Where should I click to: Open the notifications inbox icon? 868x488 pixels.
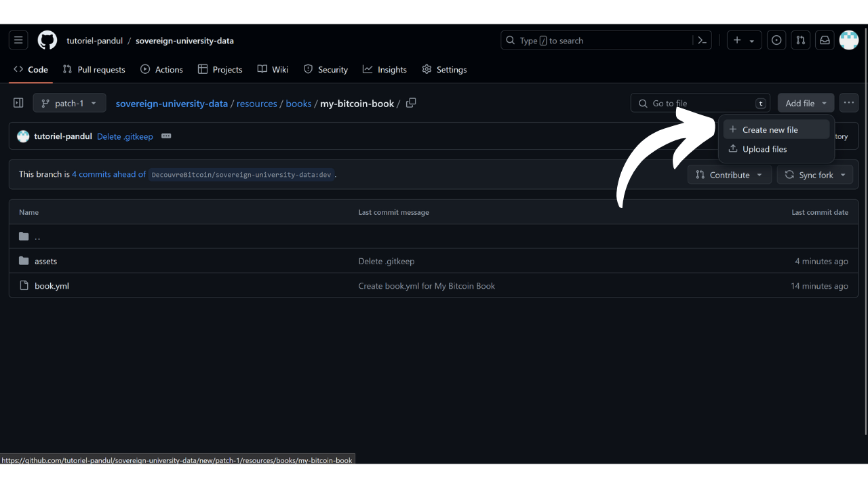pos(825,41)
